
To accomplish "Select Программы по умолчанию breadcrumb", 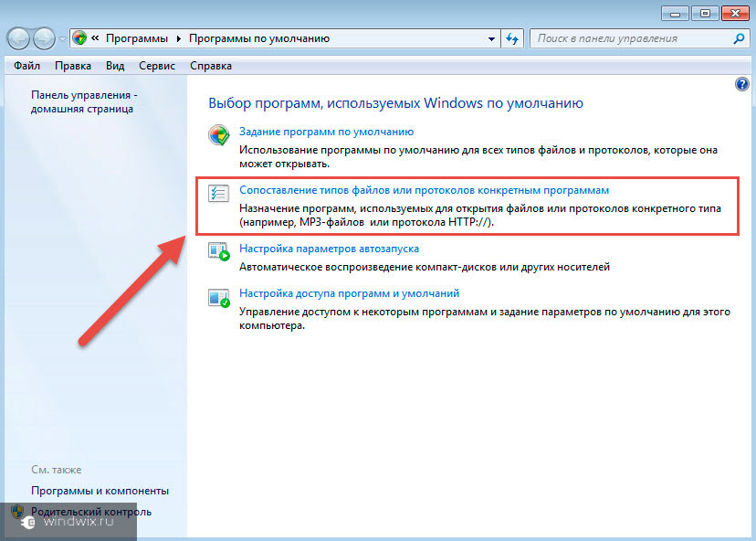I will (259, 38).
